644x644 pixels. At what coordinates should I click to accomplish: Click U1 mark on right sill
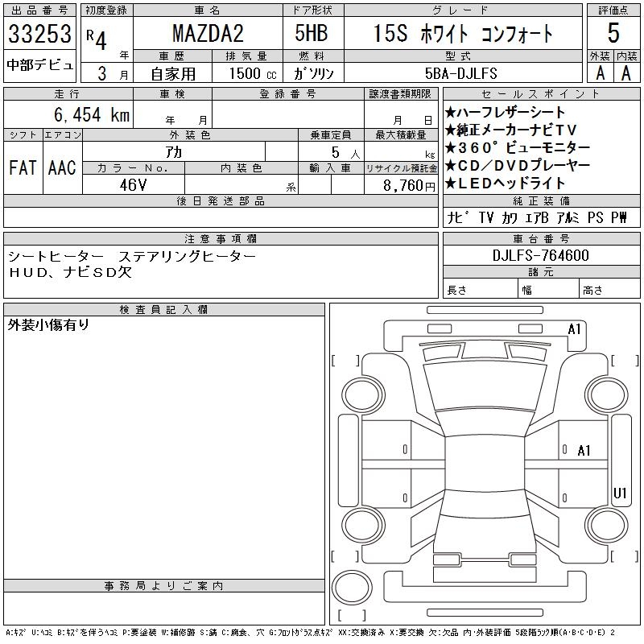point(620,493)
